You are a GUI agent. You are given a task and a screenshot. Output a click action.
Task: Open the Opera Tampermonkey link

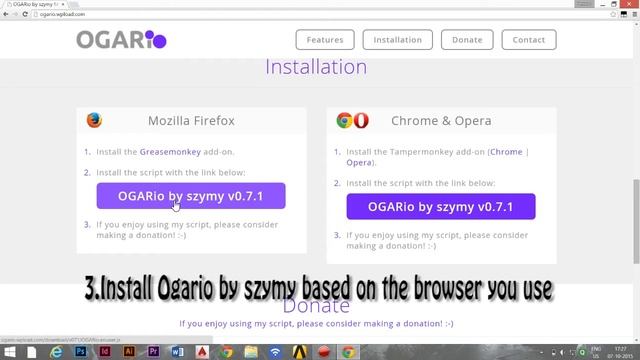pyautogui.click(x=359, y=162)
